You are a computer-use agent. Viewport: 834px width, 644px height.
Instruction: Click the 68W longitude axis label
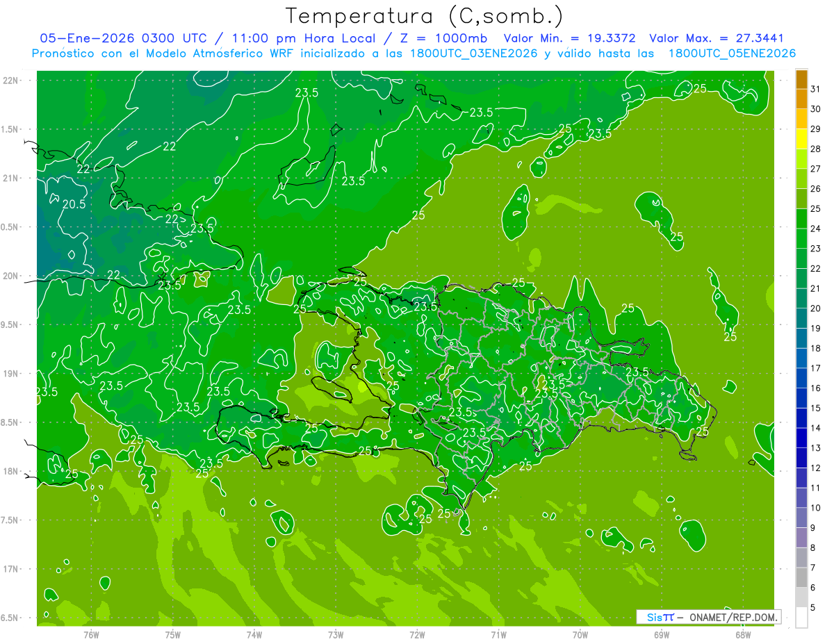tap(743, 635)
